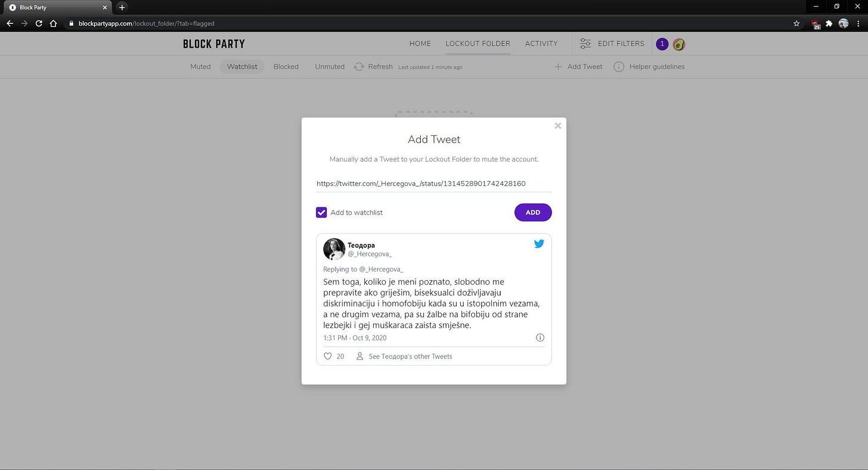Reload the page with browser refresh icon
This screenshot has height=470, width=868.
coord(39,24)
